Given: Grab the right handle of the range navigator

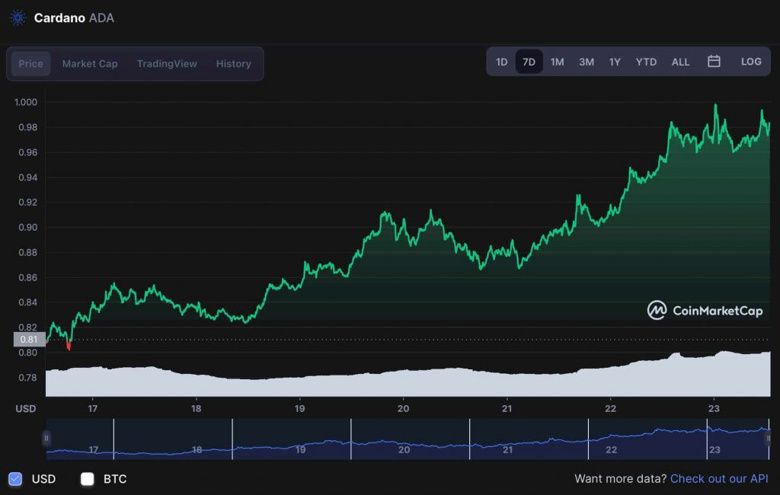Looking at the screenshot, I should tap(768, 438).
